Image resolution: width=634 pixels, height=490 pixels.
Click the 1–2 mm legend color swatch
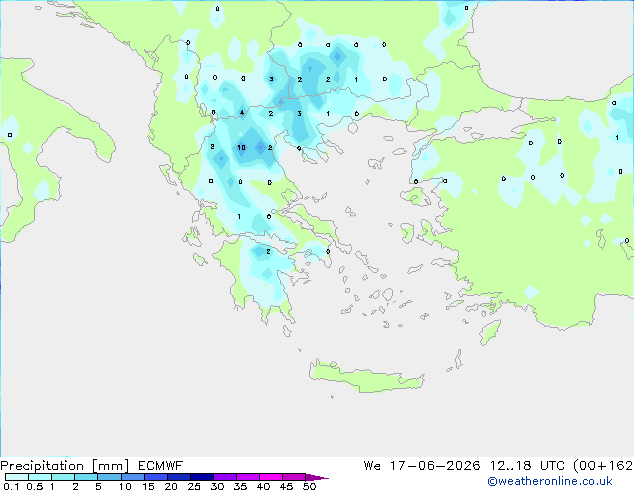(x=63, y=477)
